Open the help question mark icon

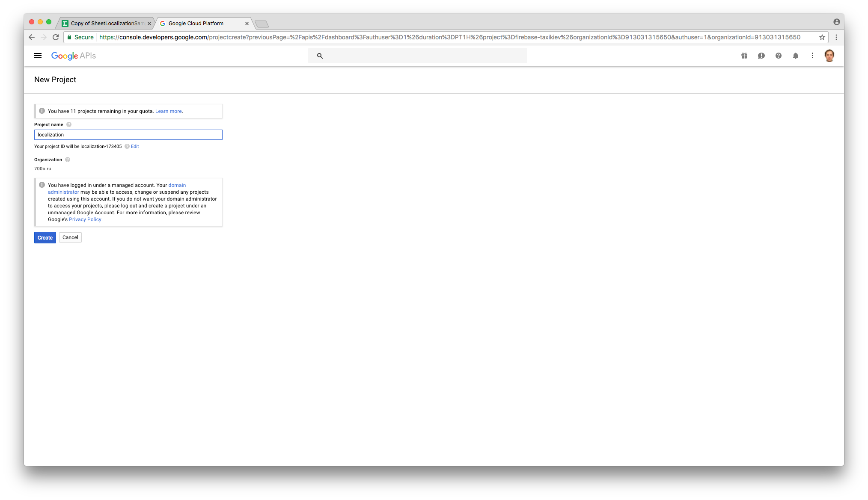point(779,56)
